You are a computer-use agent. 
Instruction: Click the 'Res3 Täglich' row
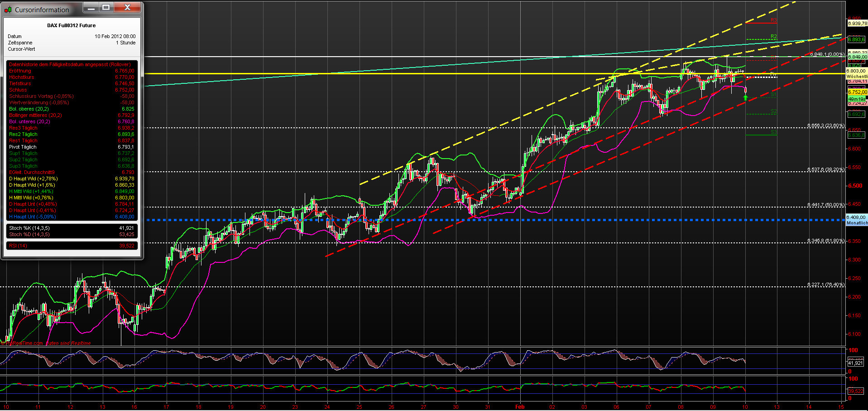click(x=72, y=128)
